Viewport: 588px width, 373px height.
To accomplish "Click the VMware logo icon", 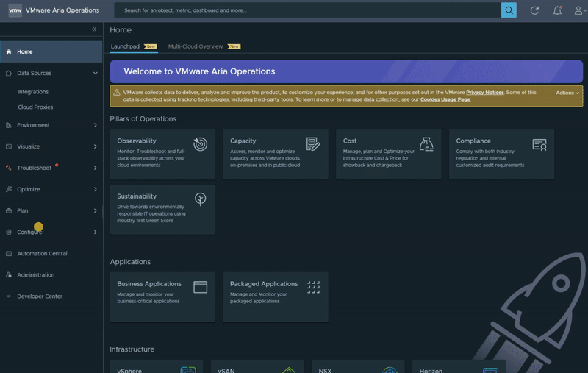I will tap(15, 10).
